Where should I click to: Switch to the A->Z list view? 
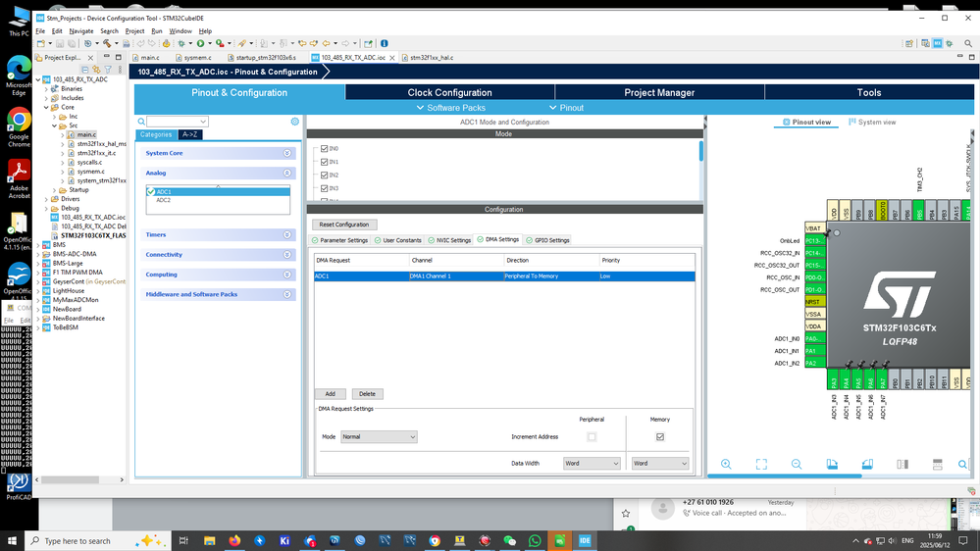pyautogui.click(x=190, y=134)
